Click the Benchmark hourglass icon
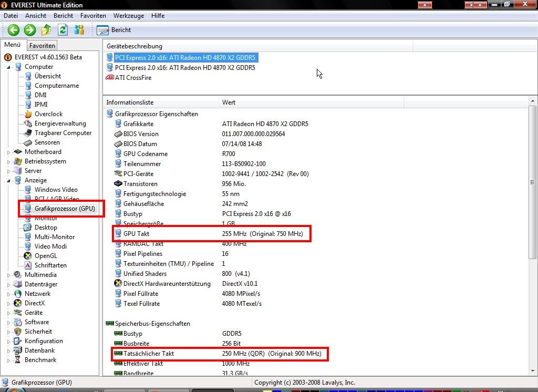The width and height of the screenshot is (538, 392). pyautogui.click(x=17, y=360)
